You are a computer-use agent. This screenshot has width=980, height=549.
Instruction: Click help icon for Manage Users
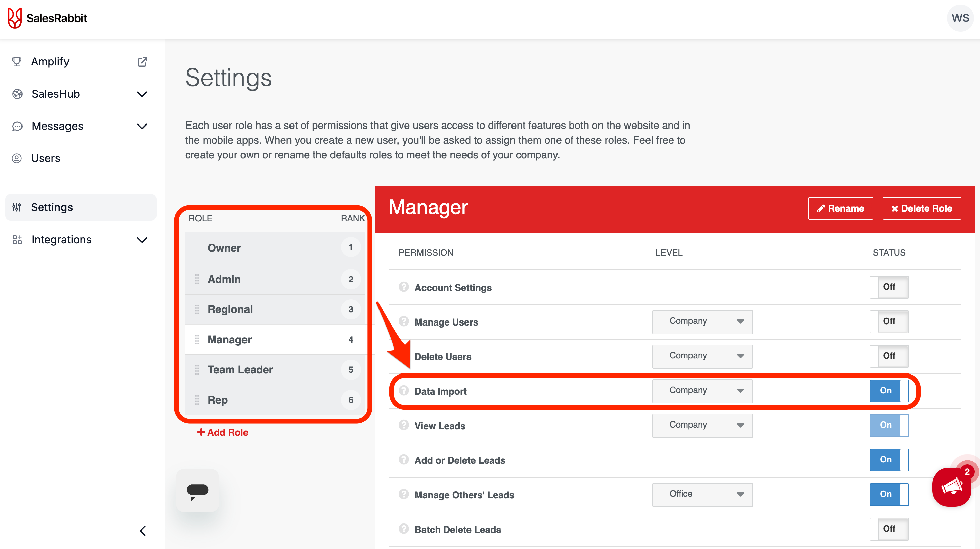click(x=403, y=321)
